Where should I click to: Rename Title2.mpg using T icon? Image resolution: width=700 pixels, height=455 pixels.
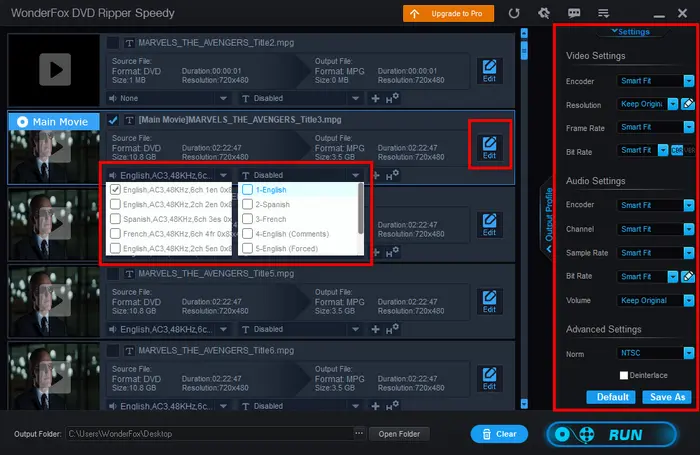point(129,43)
